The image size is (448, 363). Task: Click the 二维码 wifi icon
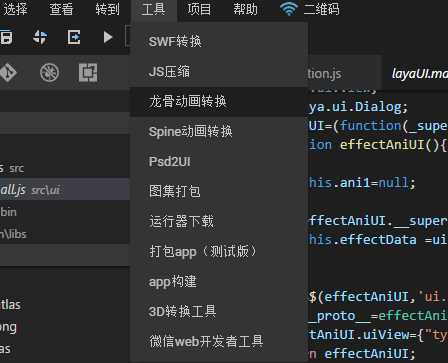coord(289,9)
